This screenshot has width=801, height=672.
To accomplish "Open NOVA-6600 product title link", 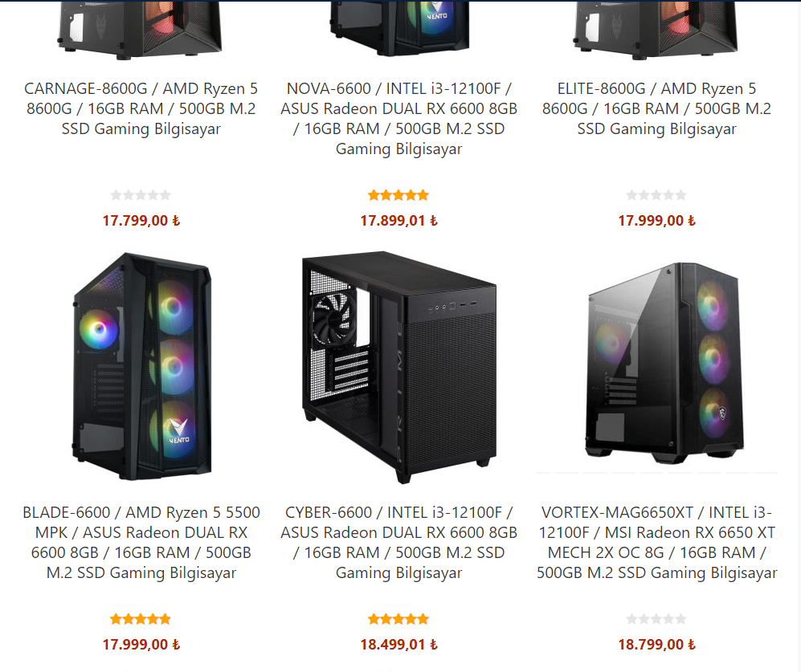I will pos(399,119).
